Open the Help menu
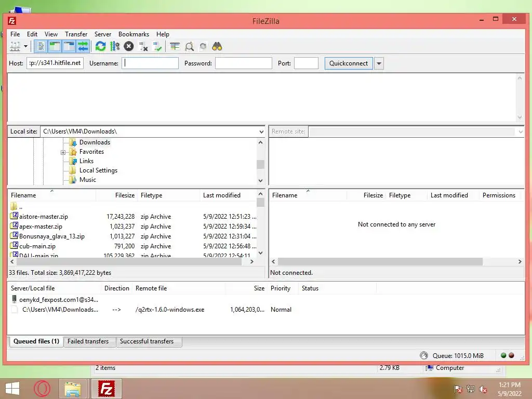This screenshot has height=399, width=532. click(x=163, y=34)
